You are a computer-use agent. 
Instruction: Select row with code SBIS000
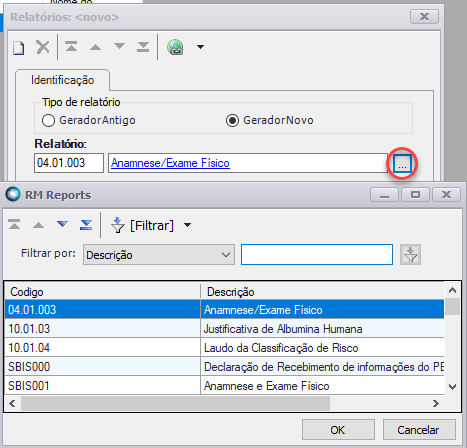102,367
